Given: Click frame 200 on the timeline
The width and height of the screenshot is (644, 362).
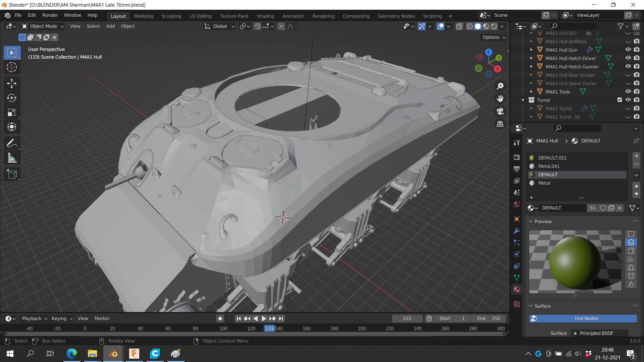Looking at the screenshot, I should tap(362, 328).
